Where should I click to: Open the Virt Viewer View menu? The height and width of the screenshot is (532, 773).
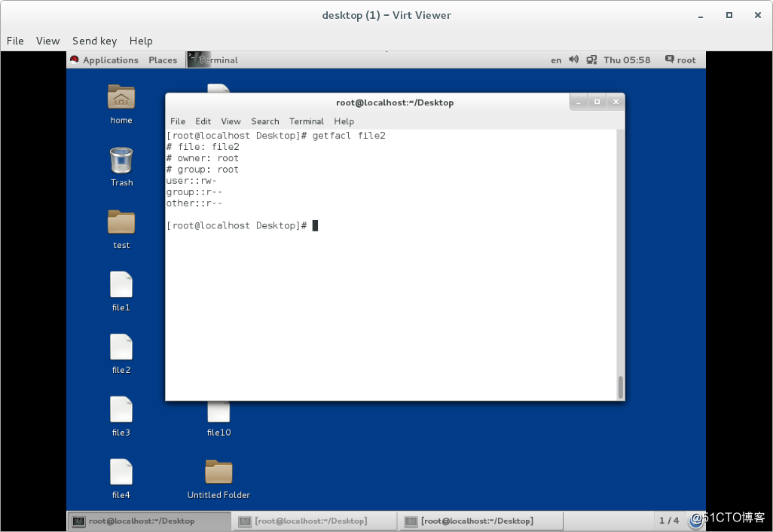[x=47, y=41]
